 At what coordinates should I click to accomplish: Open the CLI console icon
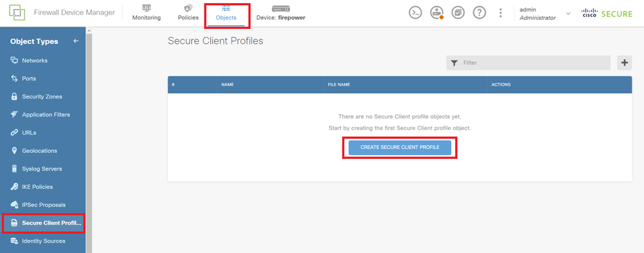click(416, 13)
